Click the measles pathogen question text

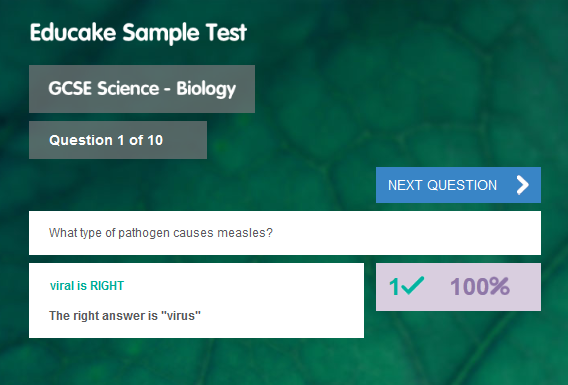click(x=160, y=233)
